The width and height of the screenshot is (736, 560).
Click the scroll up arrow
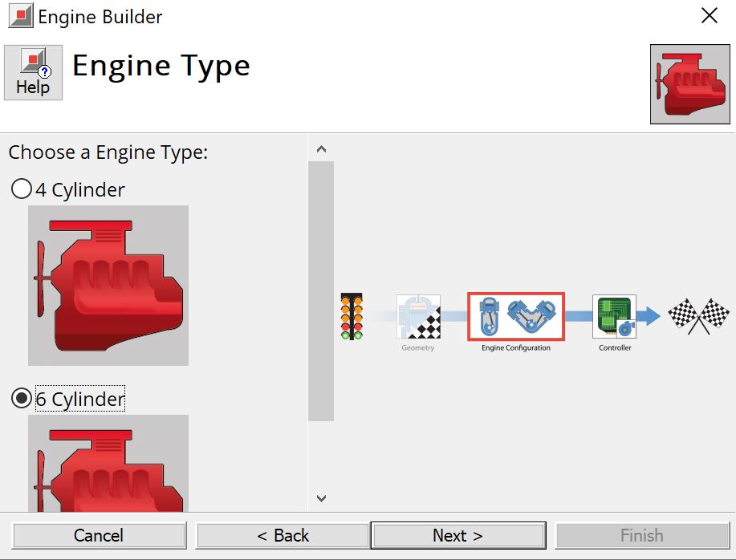pyautogui.click(x=321, y=148)
